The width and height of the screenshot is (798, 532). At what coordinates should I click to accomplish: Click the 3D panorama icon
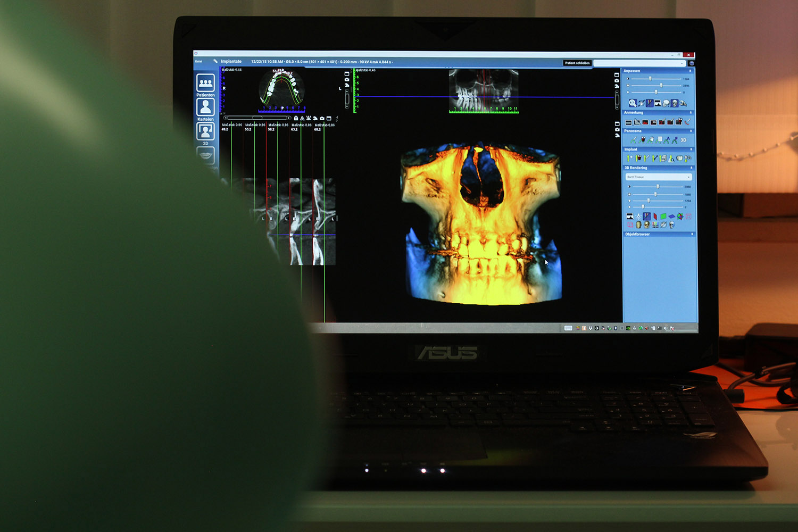coord(684,140)
